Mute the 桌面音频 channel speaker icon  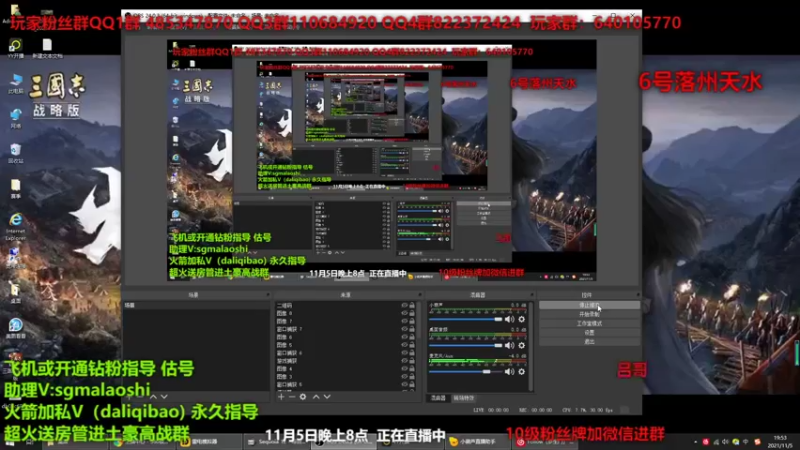tap(509, 345)
